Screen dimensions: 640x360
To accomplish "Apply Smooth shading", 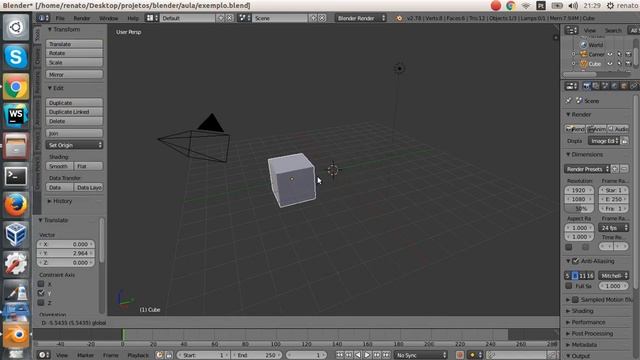I will tap(60, 166).
